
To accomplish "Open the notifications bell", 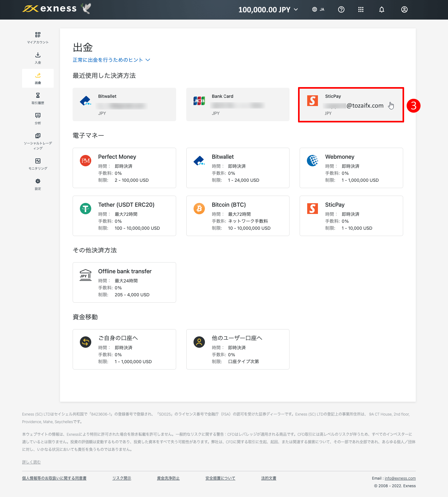I will point(382,9).
